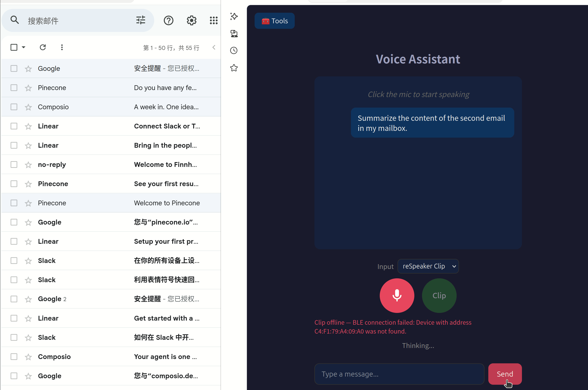The image size is (588, 390).
Task: Click the computer device icon in side panel
Action: [x=234, y=34]
